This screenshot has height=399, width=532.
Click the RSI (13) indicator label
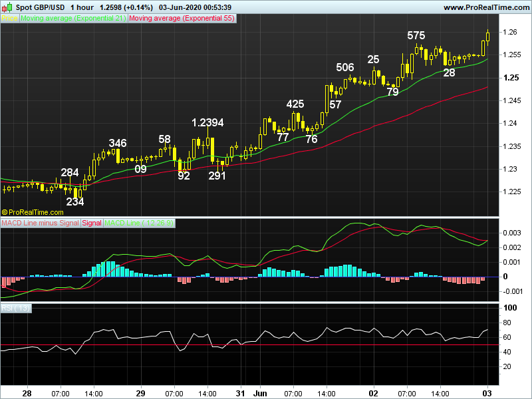pyautogui.click(x=14, y=309)
